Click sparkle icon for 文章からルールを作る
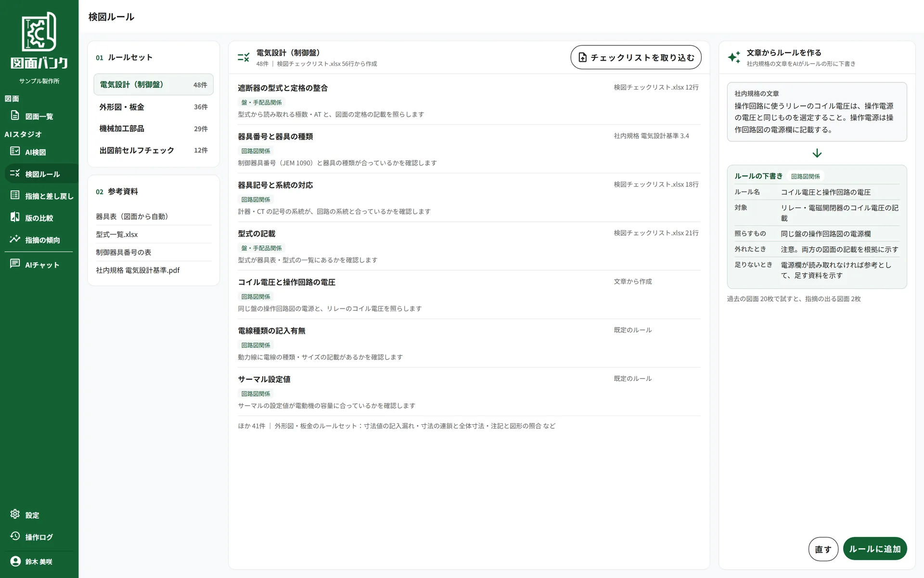Viewport: 924px width, 578px height. [734, 57]
